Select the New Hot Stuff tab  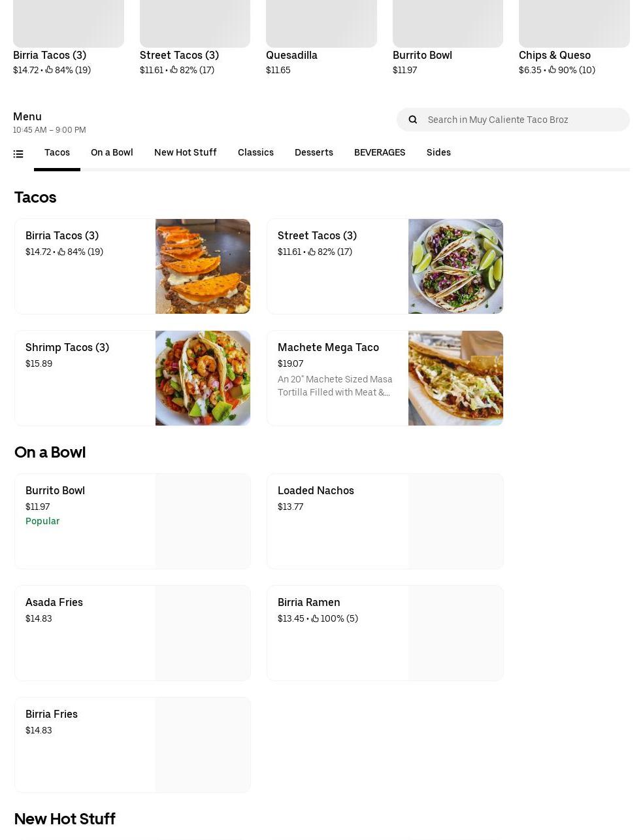(x=185, y=152)
